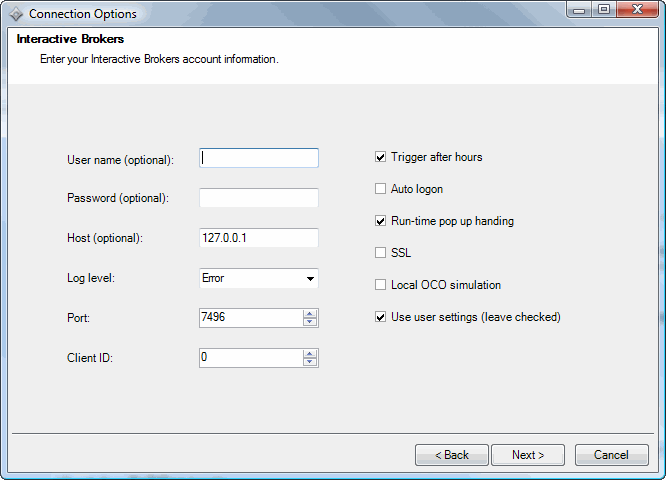Click 'Enter your Interactive Brokers account information.' text

point(159,59)
